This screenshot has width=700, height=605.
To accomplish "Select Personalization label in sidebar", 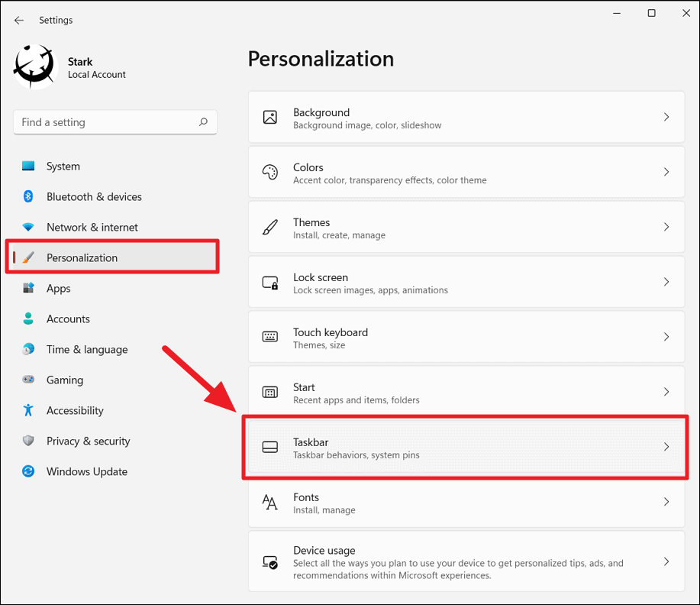I will [x=82, y=258].
